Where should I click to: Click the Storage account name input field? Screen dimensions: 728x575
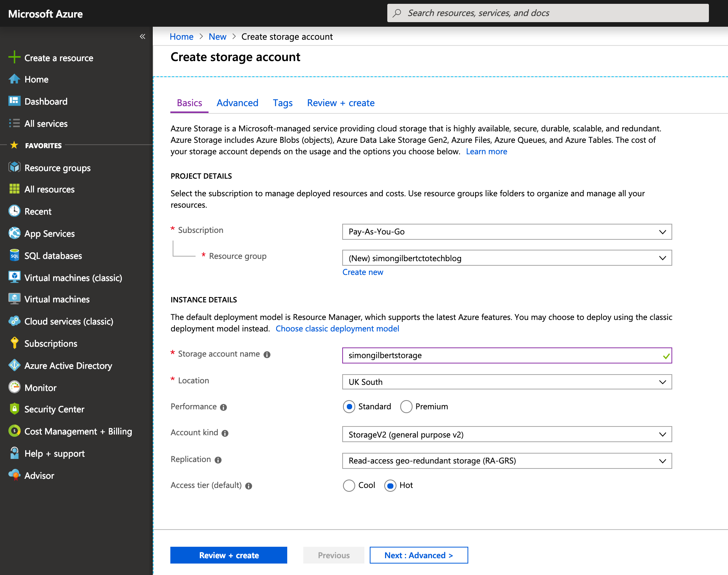507,355
